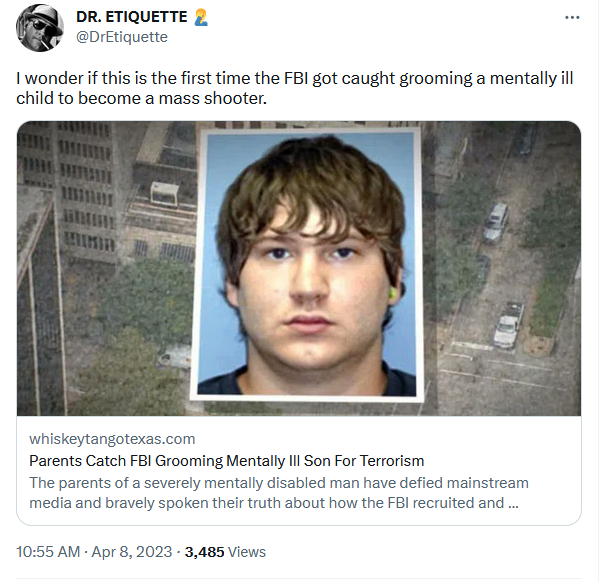Open the whiskeytangotexas.com domain link
This screenshot has height=582, width=600.
[112, 439]
